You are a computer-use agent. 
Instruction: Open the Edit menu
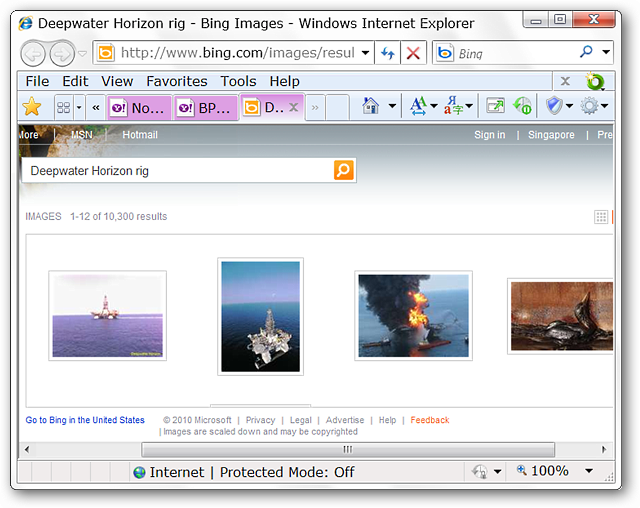[75, 81]
